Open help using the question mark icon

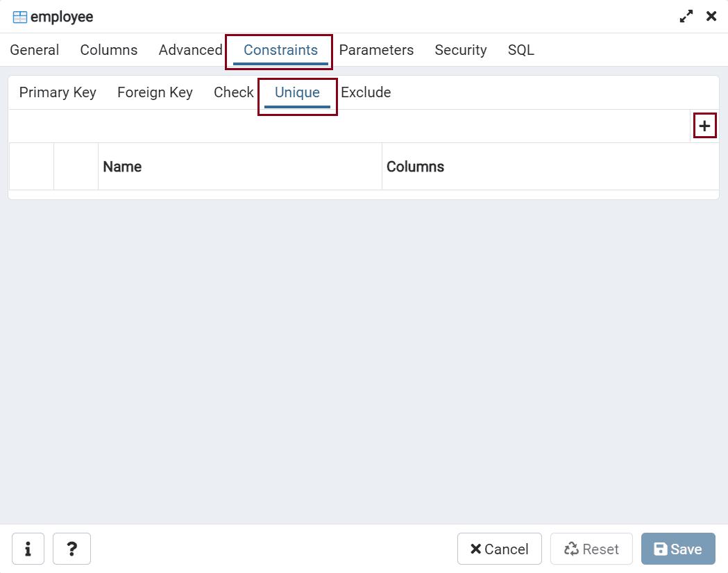point(71,549)
